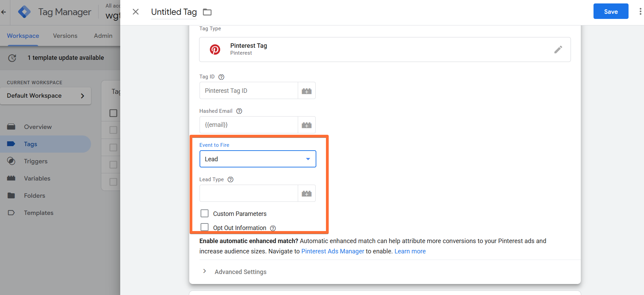Enable the Custom Parameters checkbox
The height and width of the screenshot is (295, 644).
point(205,214)
